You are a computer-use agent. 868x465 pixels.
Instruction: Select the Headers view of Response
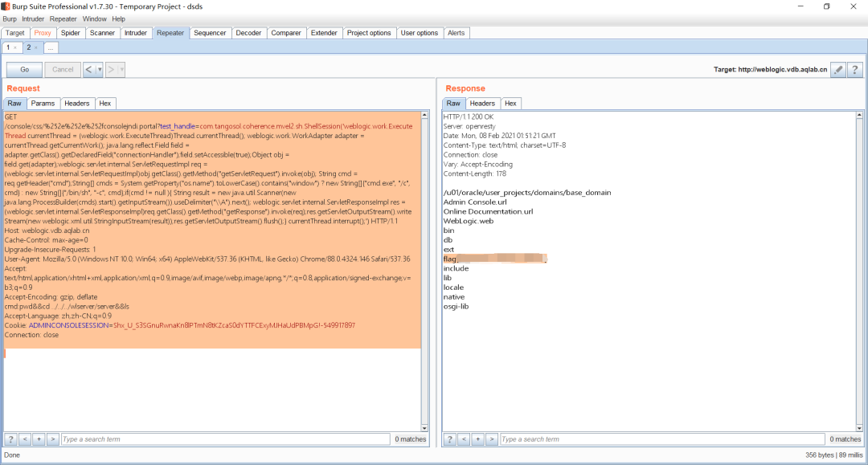(x=482, y=104)
